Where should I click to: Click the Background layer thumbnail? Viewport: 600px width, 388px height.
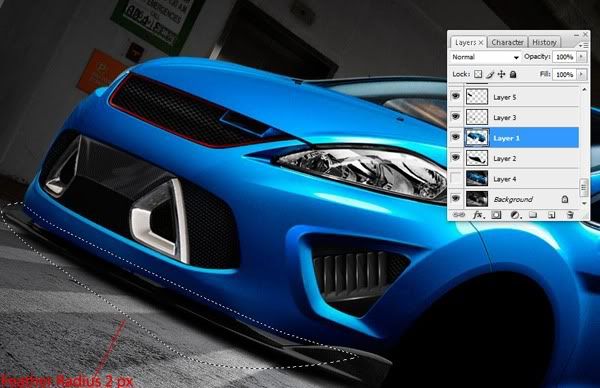point(477,199)
